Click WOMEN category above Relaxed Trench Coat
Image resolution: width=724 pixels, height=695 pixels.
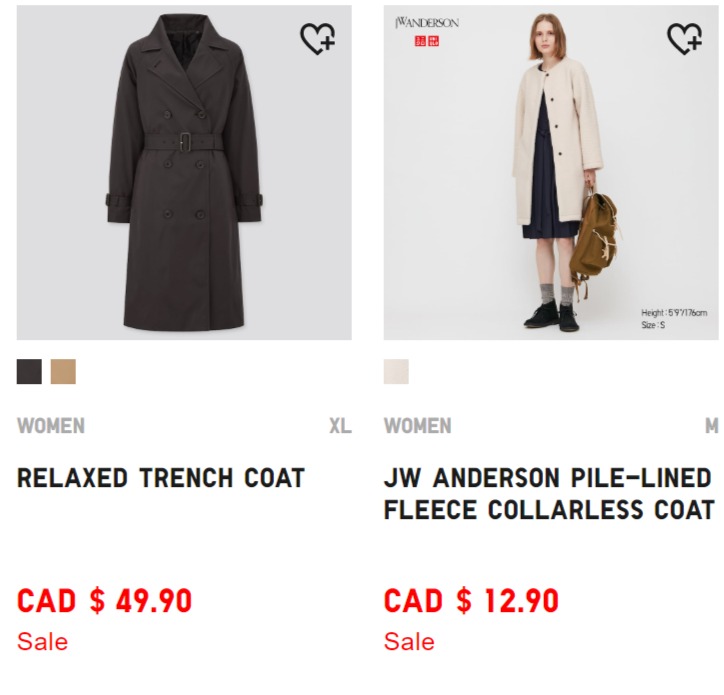51,426
